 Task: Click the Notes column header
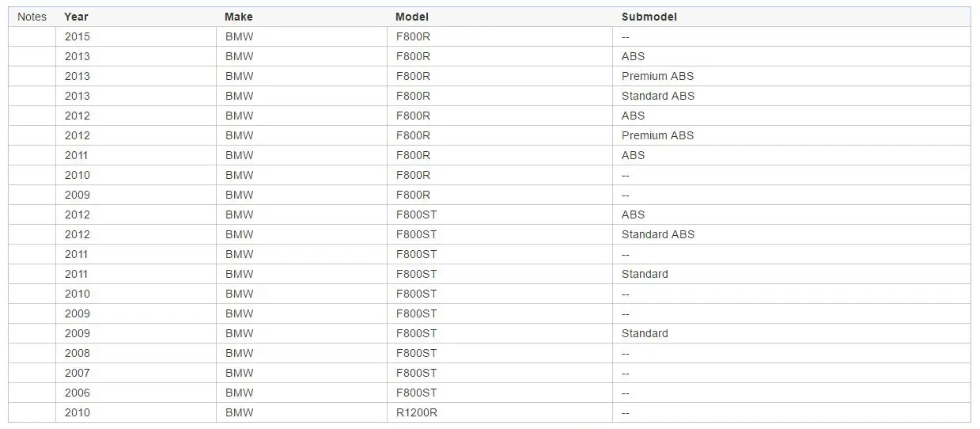pos(32,17)
